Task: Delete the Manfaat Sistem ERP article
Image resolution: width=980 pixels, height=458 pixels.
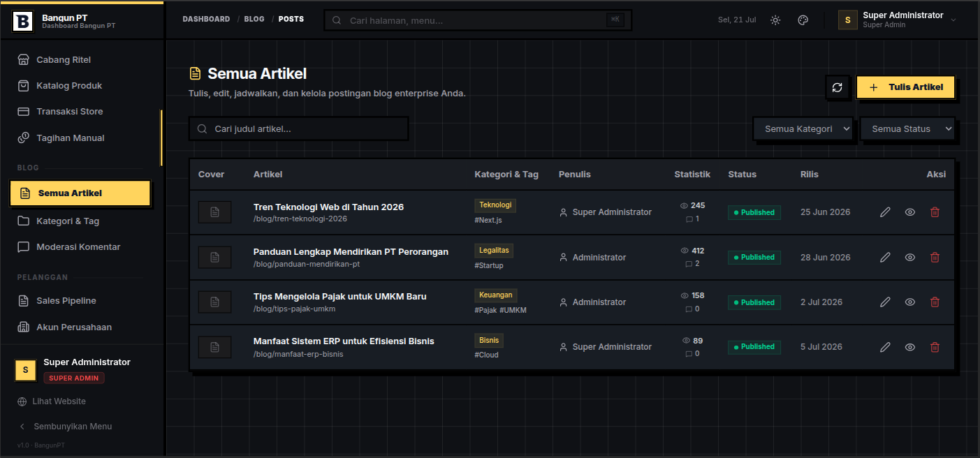Action: (935, 347)
